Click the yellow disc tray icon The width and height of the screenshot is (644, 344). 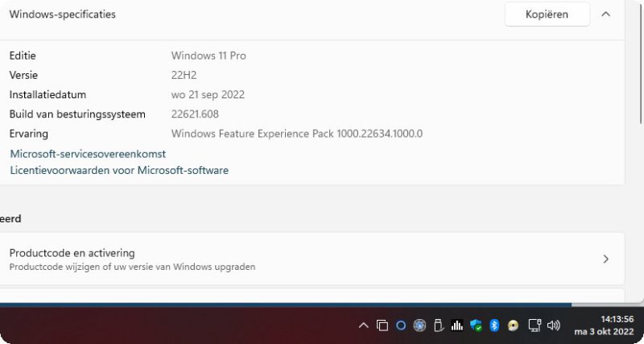(x=513, y=325)
